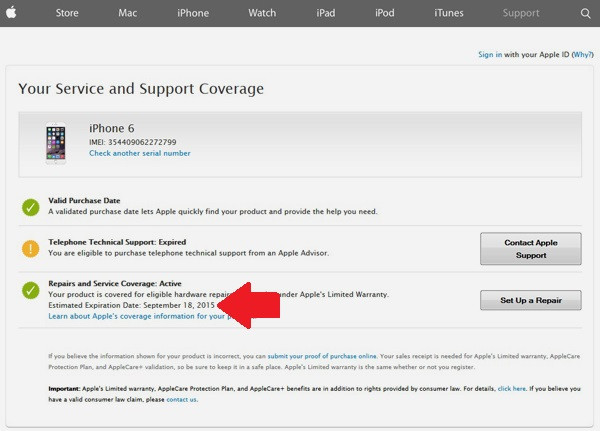Click the iPhone 6 product name
This screenshot has height=431, width=600.
point(111,128)
